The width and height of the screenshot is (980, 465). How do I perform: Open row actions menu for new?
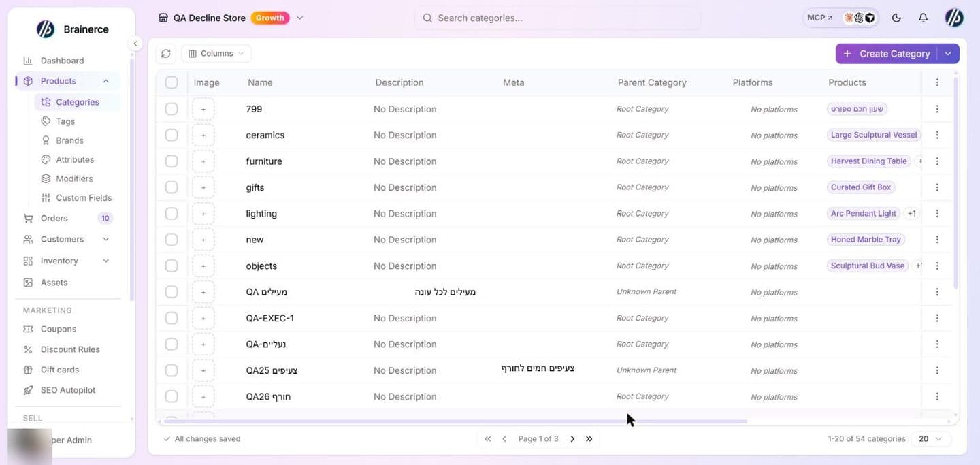click(x=937, y=240)
